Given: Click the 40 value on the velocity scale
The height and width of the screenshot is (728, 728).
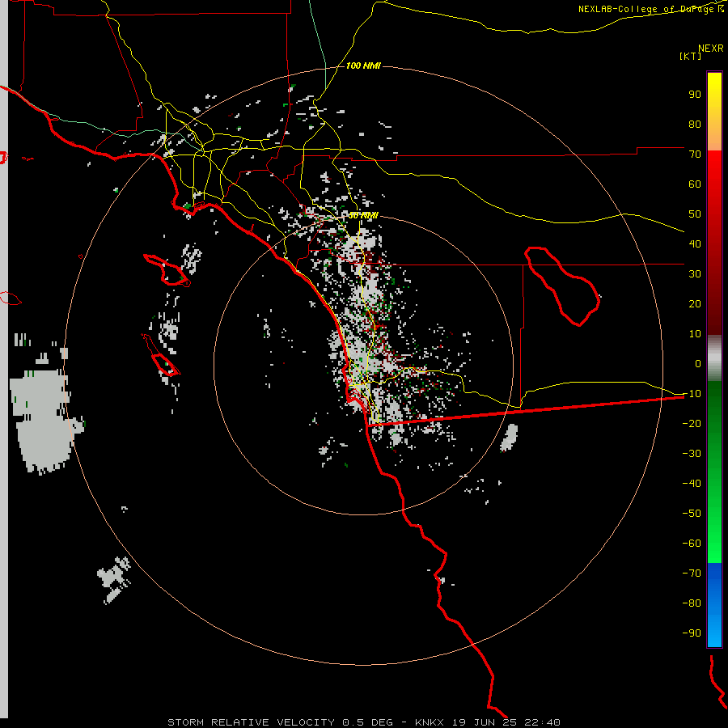Looking at the screenshot, I should [695, 244].
